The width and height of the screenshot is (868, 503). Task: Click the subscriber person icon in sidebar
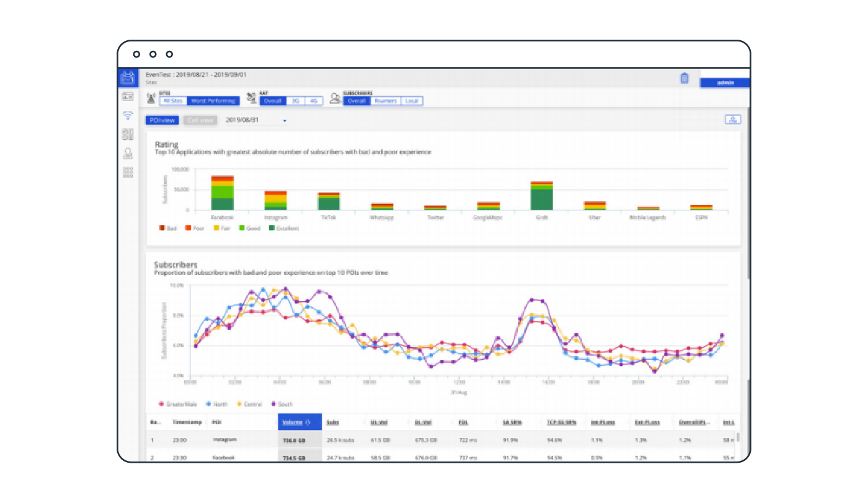[x=128, y=153]
